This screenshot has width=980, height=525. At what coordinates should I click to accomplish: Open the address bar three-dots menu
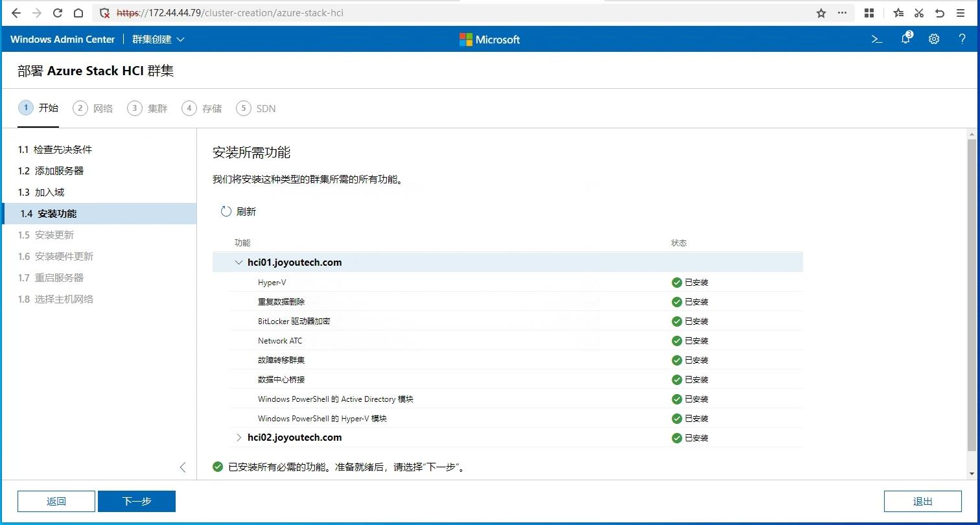click(x=842, y=13)
